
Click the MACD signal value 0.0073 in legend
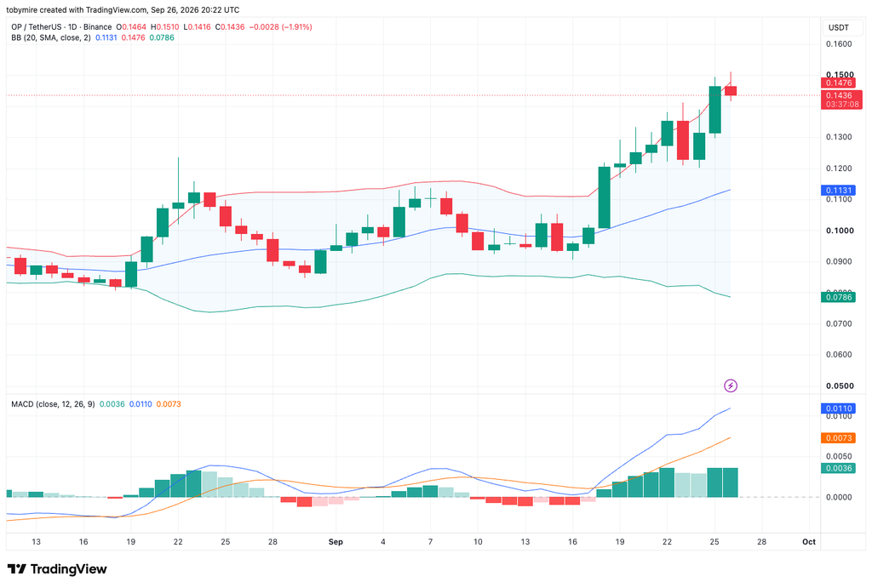coord(169,404)
